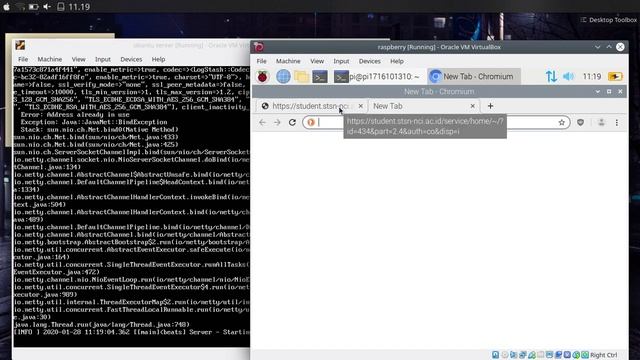Click the down chevron in raspberry VirtualBox titlebar
Image resolution: width=640 pixels, height=360 pixels.
(598, 47)
